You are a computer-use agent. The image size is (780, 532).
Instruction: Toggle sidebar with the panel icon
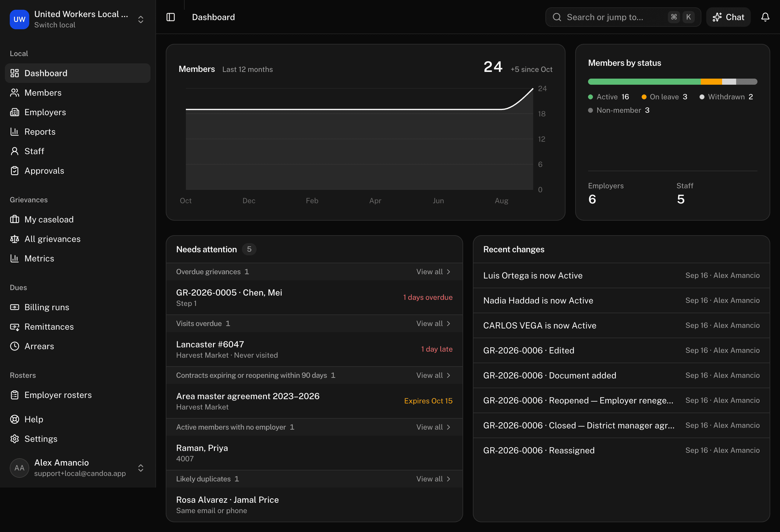(x=171, y=17)
